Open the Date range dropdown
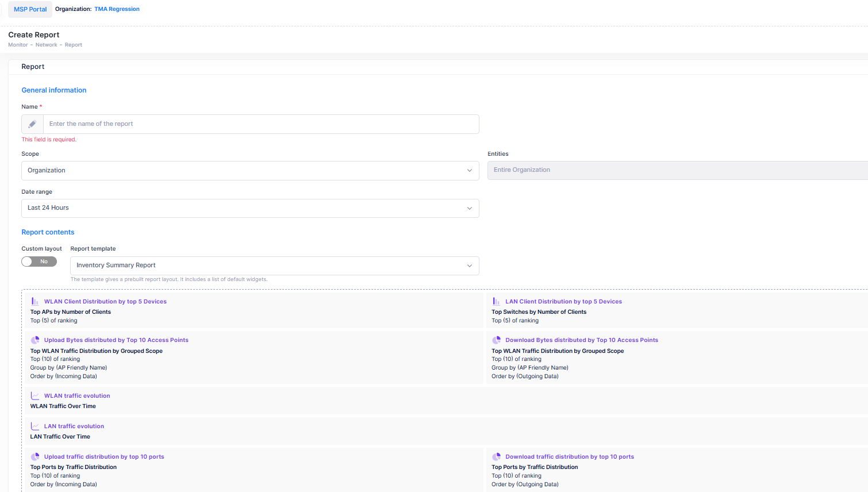This screenshot has width=868, height=492. click(250, 208)
